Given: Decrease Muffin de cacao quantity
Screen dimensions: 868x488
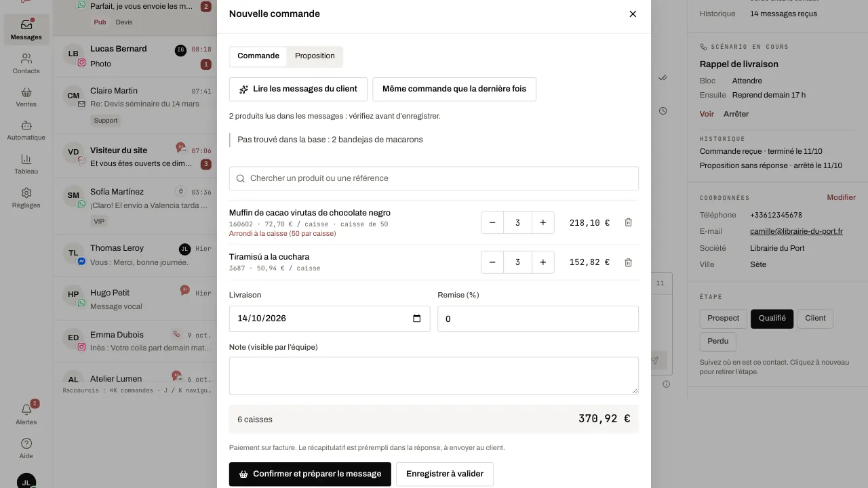Looking at the screenshot, I should tap(492, 222).
